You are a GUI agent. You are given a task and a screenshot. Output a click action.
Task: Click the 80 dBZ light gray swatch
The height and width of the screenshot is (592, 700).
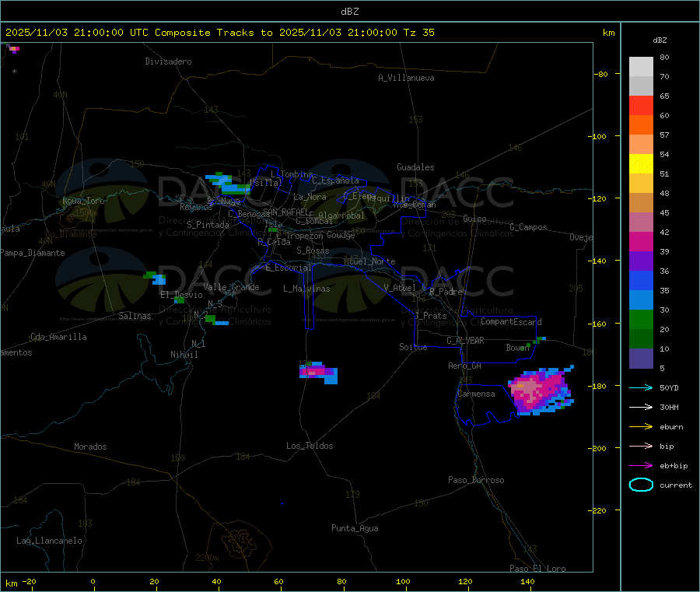tap(641, 67)
